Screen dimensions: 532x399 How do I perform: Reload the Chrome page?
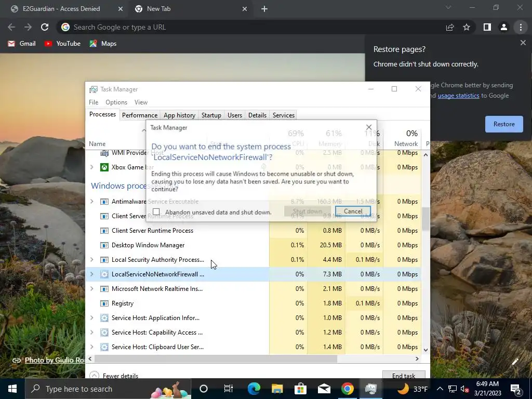tap(45, 27)
